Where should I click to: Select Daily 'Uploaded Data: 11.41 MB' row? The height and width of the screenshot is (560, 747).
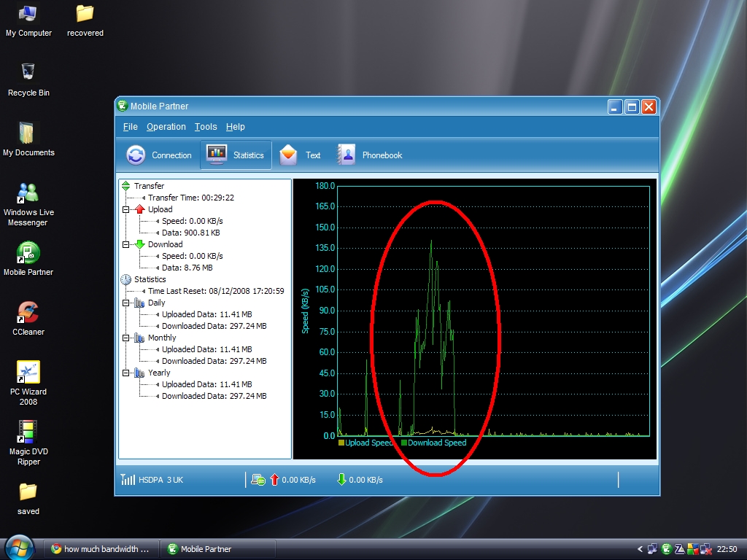206,314
